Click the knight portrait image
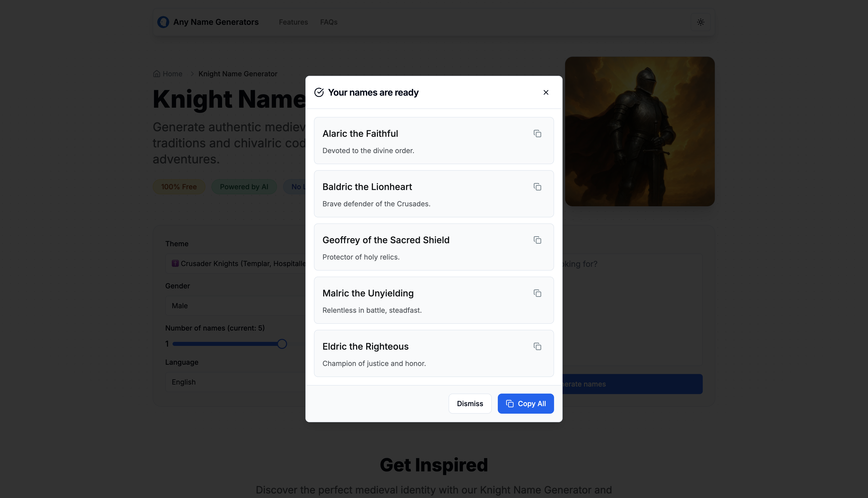The height and width of the screenshot is (498, 868). point(639,131)
